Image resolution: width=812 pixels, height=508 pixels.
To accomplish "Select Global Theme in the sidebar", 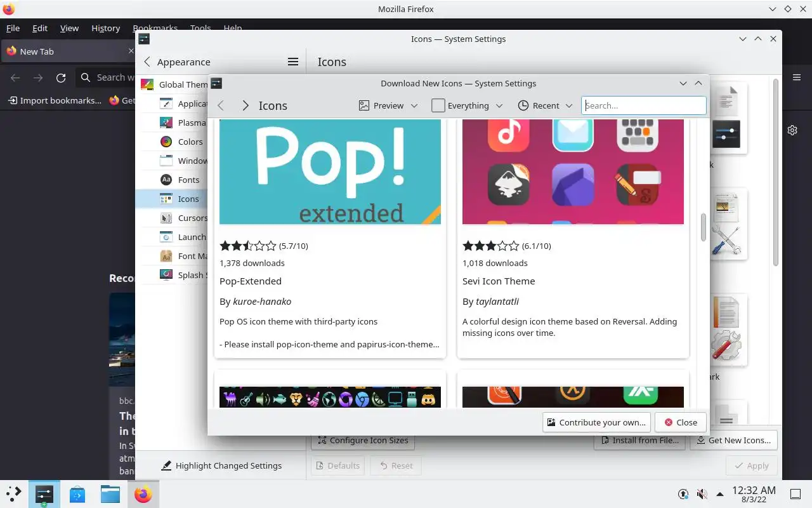I will tap(173, 84).
